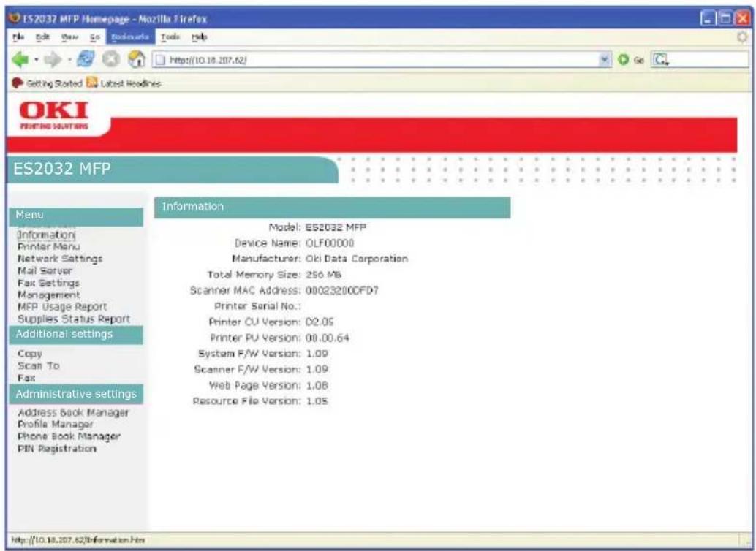Open the View menu
The height and width of the screenshot is (551, 756).
(69, 37)
